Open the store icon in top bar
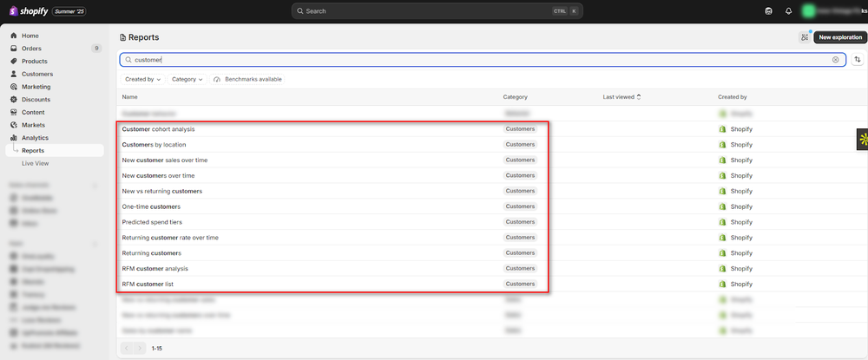The height and width of the screenshot is (360, 868). coord(768,11)
